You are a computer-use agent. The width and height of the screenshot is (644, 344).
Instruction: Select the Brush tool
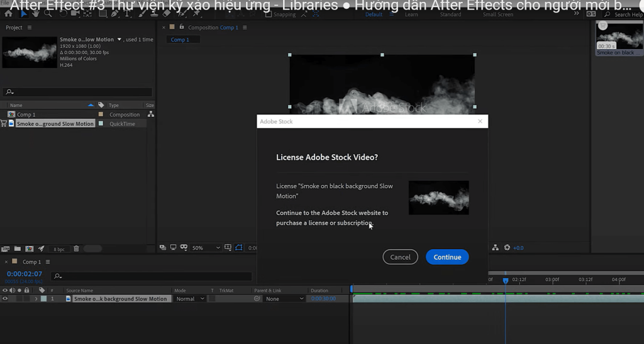[x=142, y=14]
